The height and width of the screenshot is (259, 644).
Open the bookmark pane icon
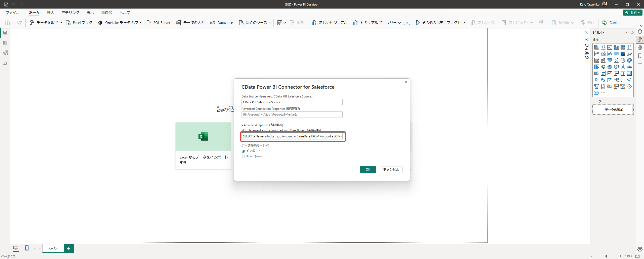pyautogui.click(x=640, y=56)
